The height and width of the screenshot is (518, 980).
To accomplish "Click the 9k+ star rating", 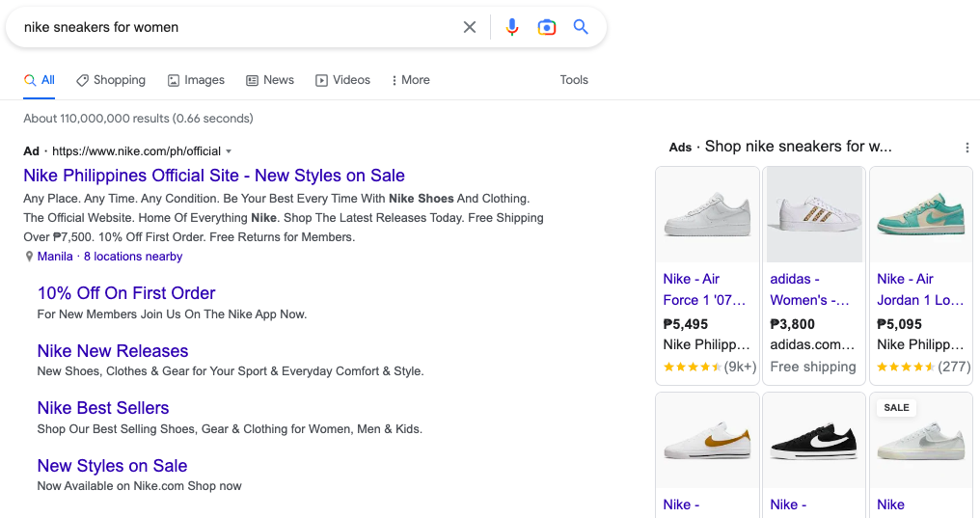I will (x=709, y=367).
